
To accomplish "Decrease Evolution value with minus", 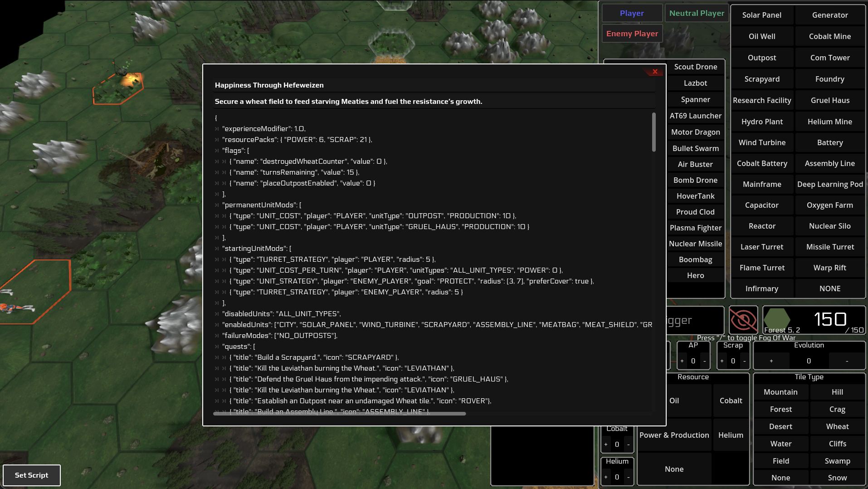I will [x=847, y=361].
